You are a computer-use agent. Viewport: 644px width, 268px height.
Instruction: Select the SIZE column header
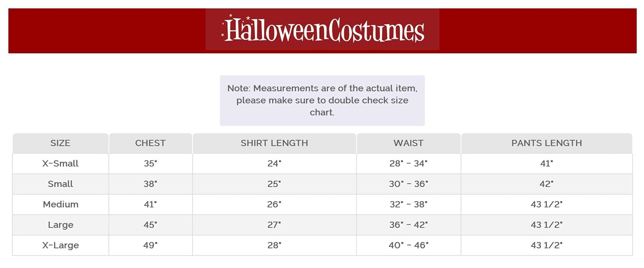click(x=60, y=143)
